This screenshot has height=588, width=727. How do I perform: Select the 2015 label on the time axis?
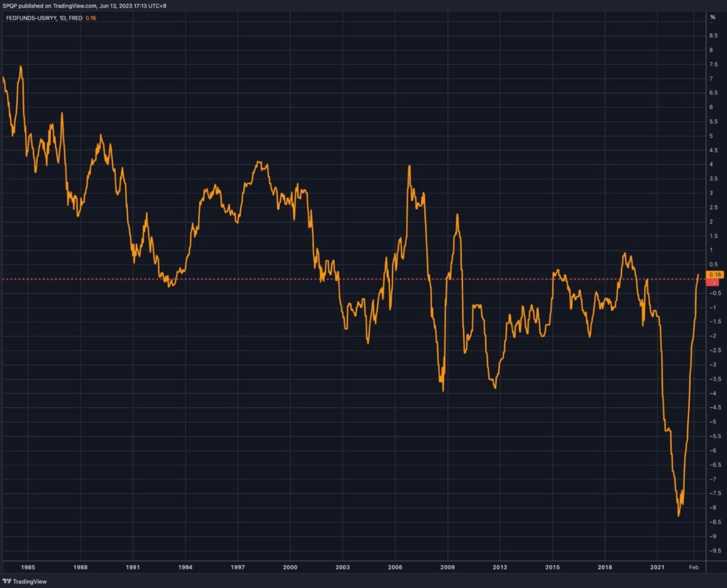pyautogui.click(x=552, y=567)
